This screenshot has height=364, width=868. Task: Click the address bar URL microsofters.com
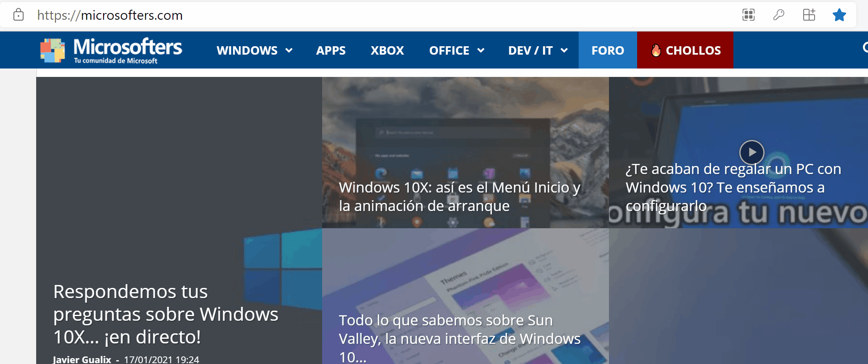(x=110, y=15)
